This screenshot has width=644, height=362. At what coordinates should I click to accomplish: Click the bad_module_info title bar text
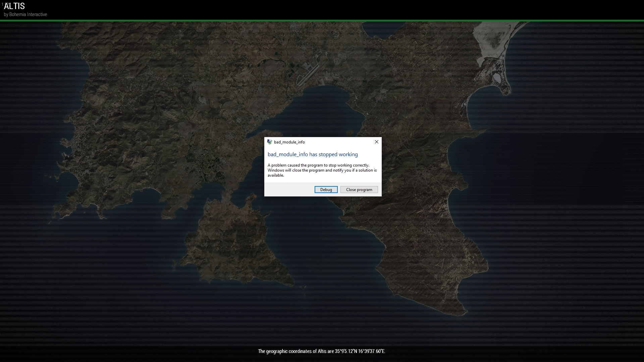pyautogui.click(x=289, y=142)
